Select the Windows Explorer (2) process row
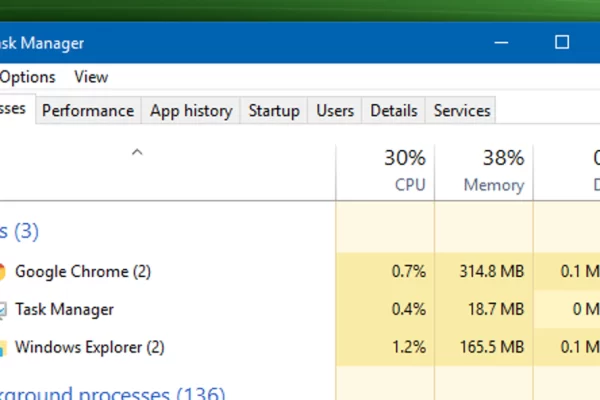600x400 pixels. [x=300, y=347]
